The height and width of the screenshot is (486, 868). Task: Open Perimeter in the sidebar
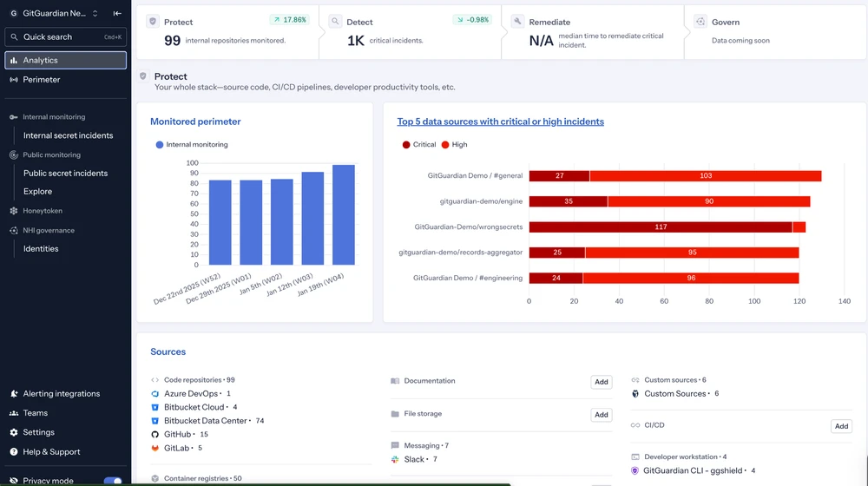tap(42, 80)
